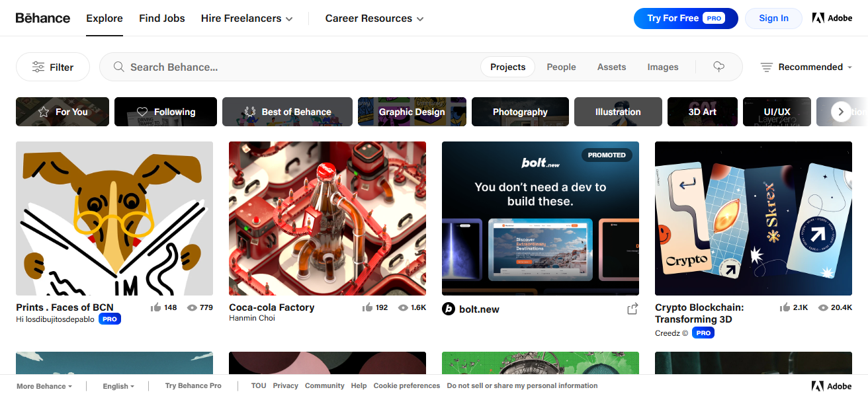Open the TOU footer link
Viewport: 868px width, 396px height.
[259, 386]
